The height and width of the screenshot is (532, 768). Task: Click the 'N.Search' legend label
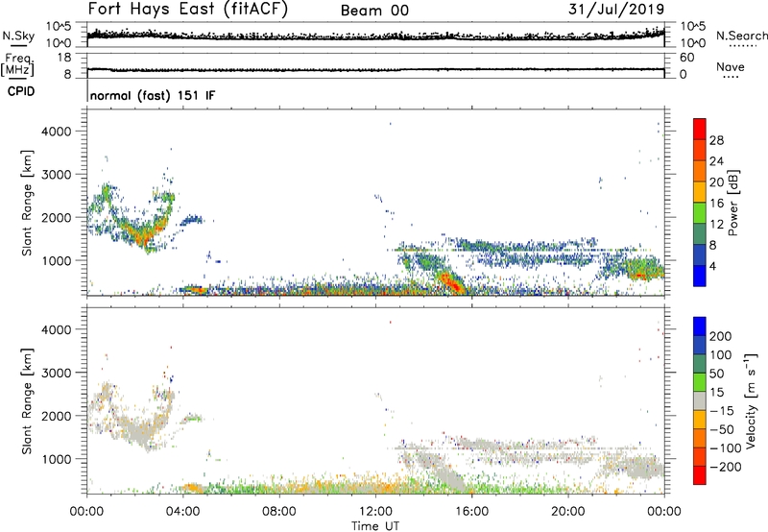741,36
